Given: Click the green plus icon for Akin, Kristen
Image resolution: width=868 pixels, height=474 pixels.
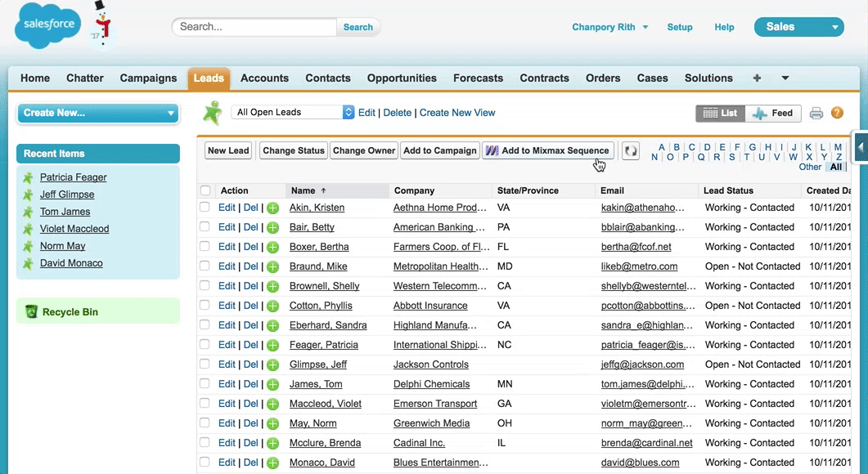Looking at the screenshot, I should 272,208.
